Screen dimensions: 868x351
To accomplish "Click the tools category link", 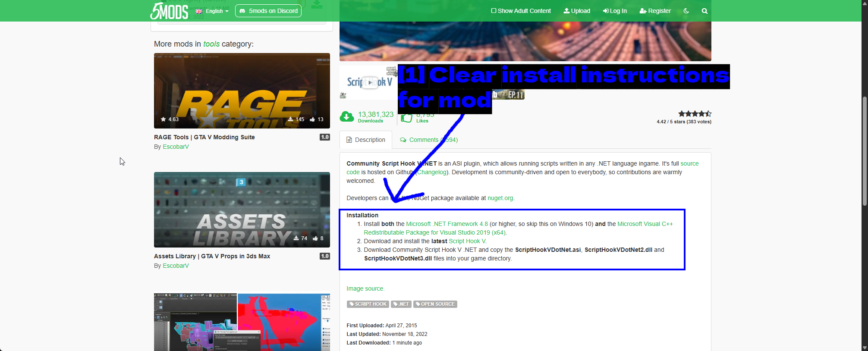I will tap(211, 44).
